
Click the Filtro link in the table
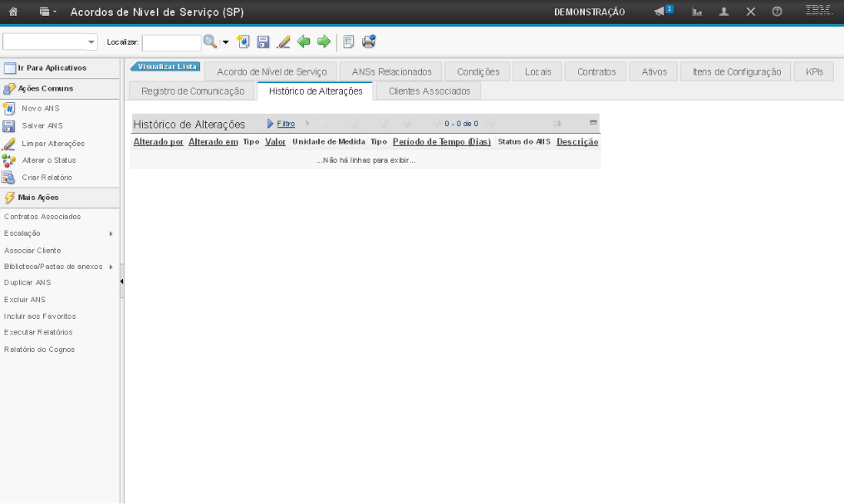[285, 124]
